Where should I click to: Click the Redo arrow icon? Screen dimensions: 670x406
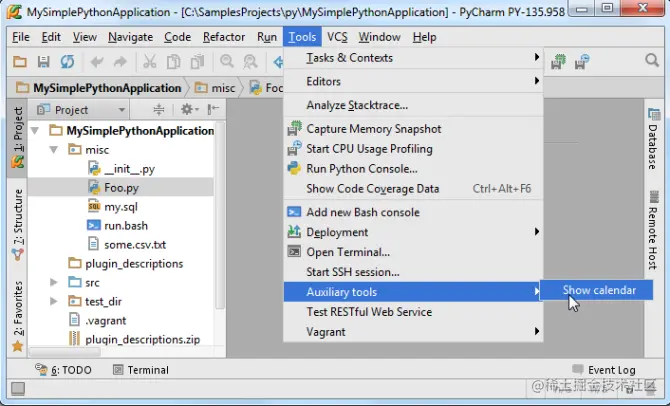click(120, 62)
